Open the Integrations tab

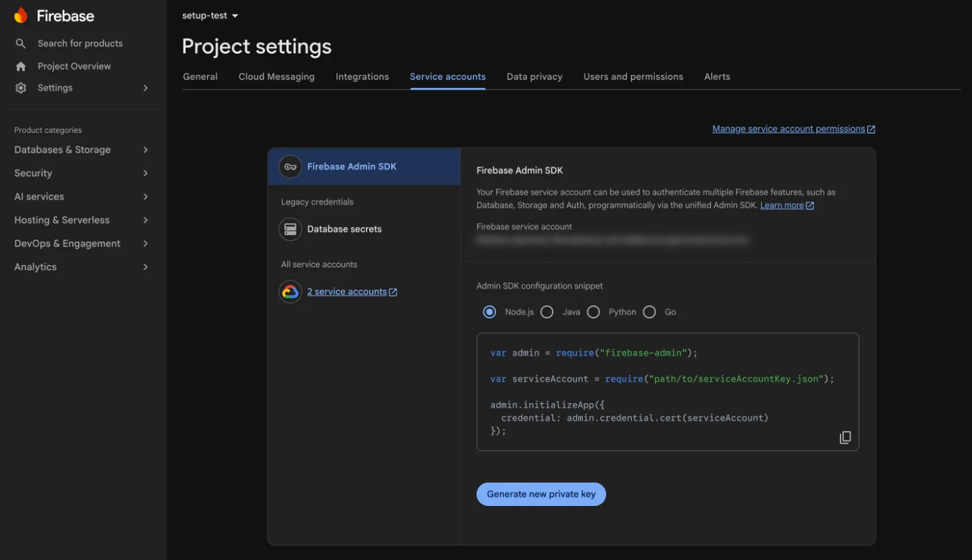point(362,77)
